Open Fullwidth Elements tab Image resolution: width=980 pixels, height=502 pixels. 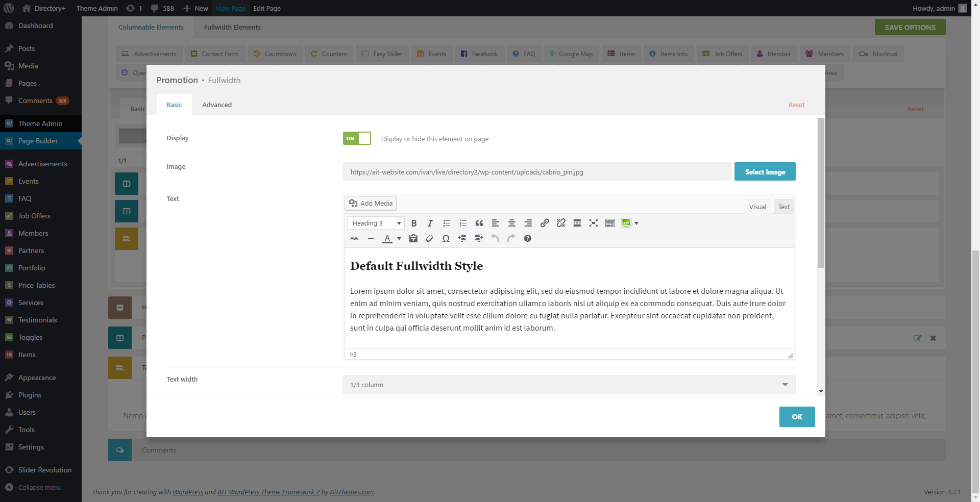232,27
